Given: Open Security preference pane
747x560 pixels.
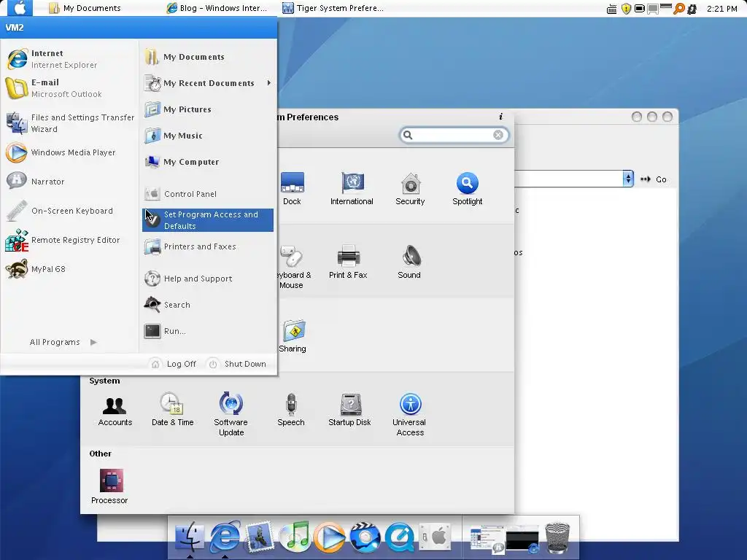Looking at the screenshot, I should click(x=410, y=189).
